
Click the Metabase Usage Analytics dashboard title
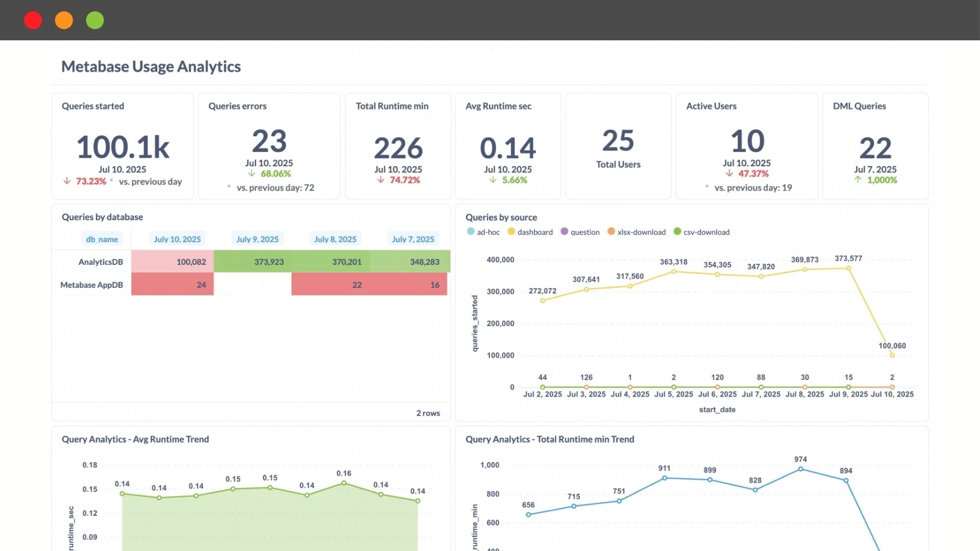(151, 66)
